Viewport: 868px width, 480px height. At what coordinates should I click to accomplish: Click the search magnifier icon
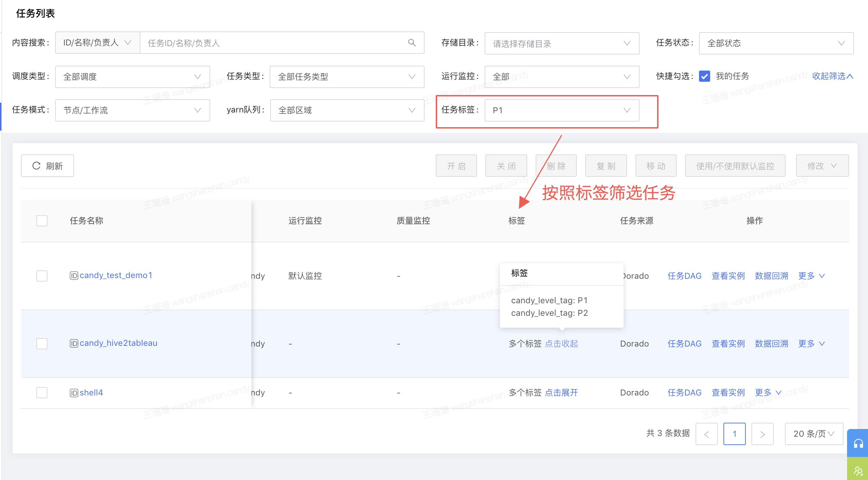[412, 43]
